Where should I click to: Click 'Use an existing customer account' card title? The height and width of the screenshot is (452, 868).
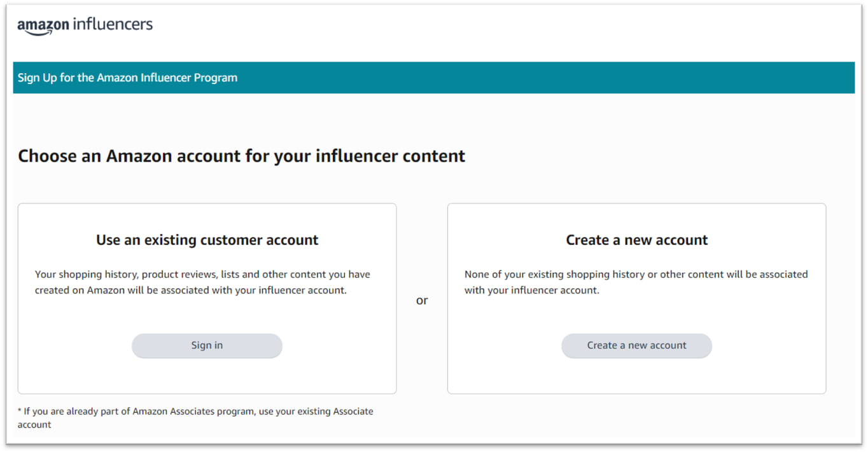206,240
